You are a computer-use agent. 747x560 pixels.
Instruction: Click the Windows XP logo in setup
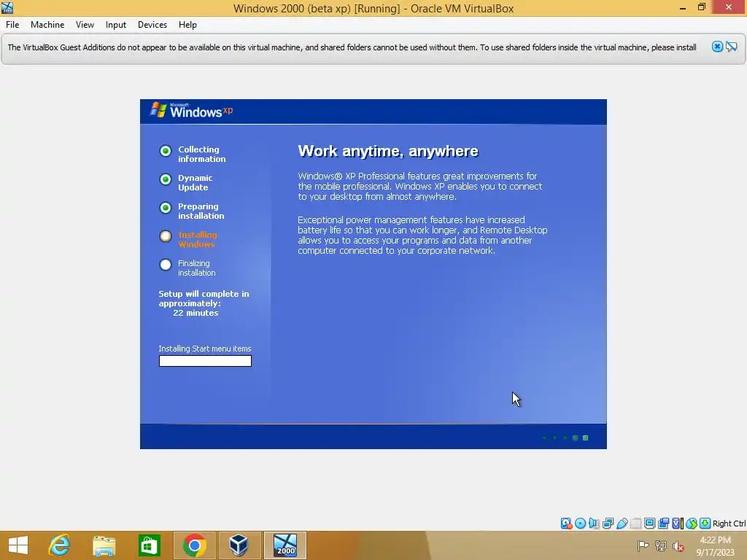[x=191, y=111]
